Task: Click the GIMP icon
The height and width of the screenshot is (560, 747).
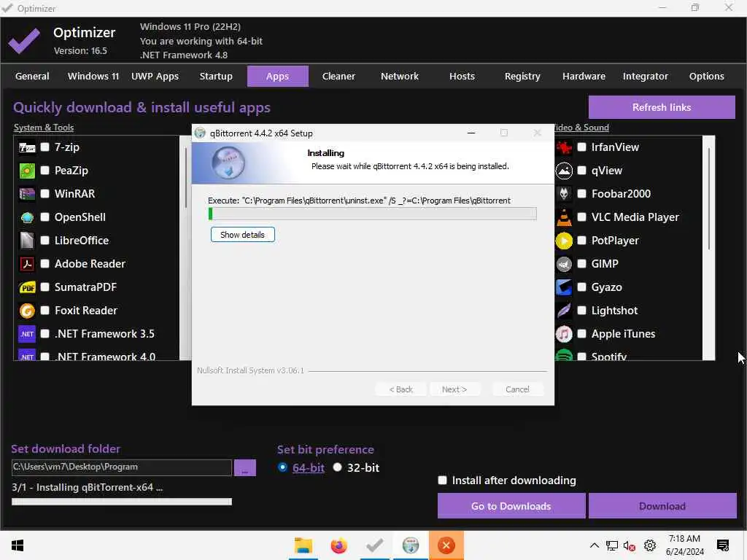Action: point(564,264)
